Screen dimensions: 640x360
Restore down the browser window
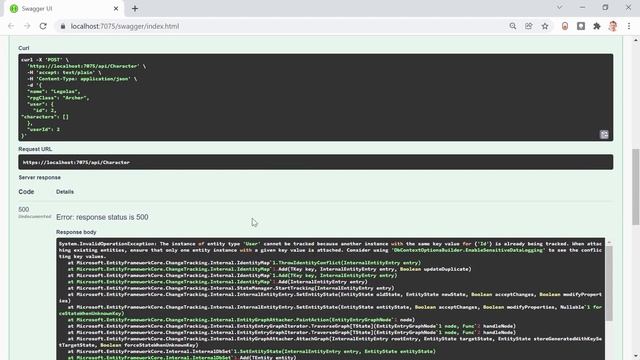pyautogui.click(x=605, y=7)
